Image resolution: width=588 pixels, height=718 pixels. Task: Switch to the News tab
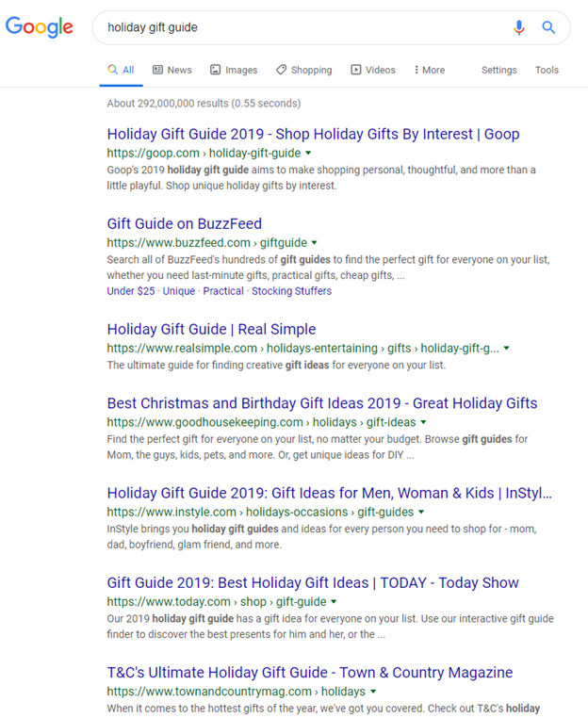point(172,70)
